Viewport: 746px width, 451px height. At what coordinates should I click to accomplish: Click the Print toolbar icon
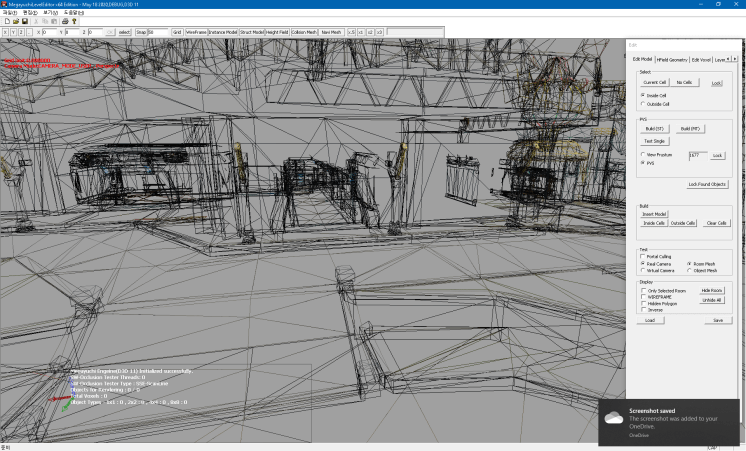click(64, 21)
